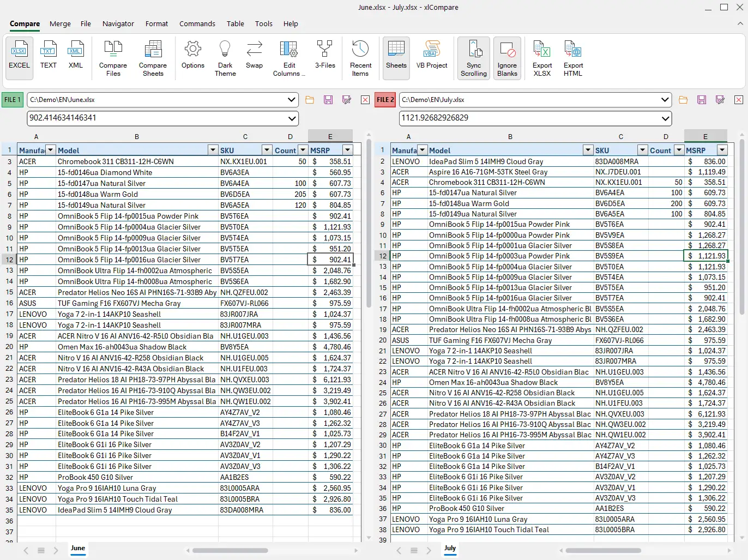The image size is (748, 560).
Task: Open the Tools menu
Action: click(x=263, y=24)
